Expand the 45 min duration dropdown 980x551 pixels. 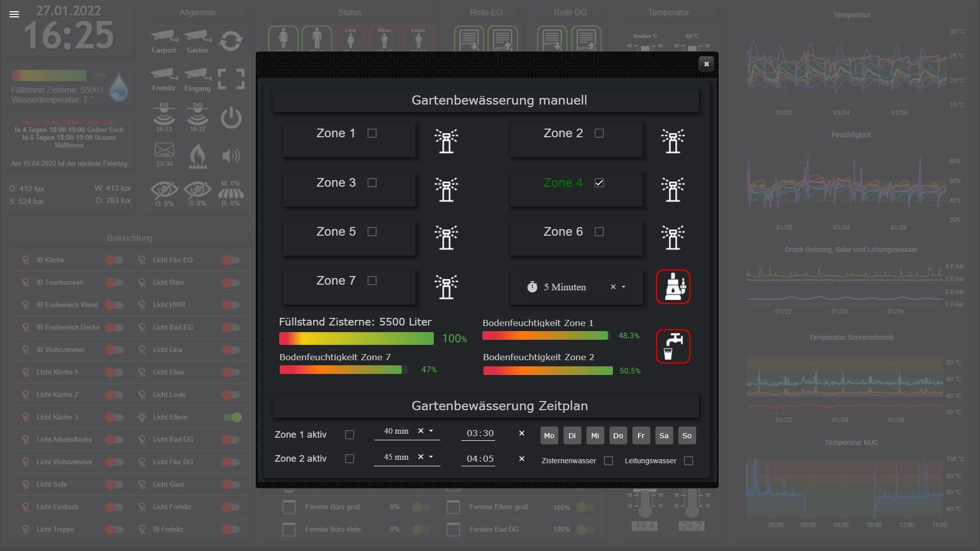point(431,457)
